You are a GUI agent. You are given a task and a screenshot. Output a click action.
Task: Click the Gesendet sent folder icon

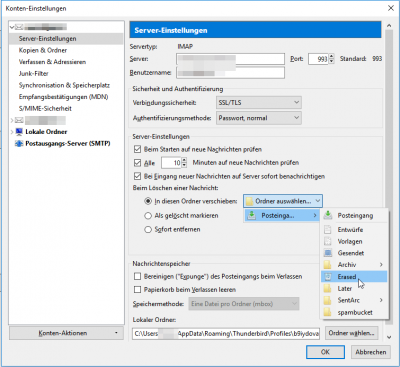(x=328, y=253)
